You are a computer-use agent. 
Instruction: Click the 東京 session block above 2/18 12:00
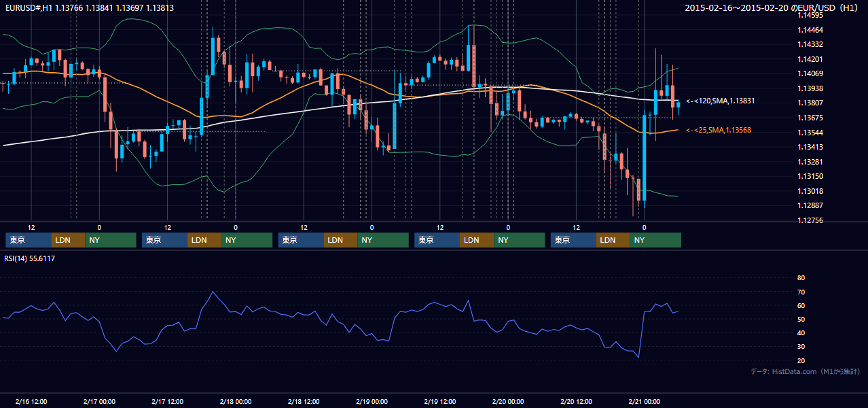coord(301,240)
